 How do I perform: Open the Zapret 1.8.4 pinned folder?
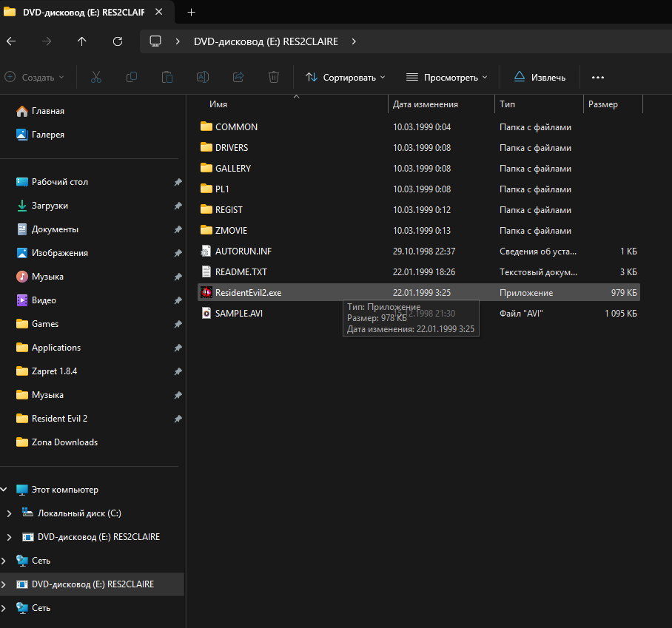[x=47, y=371]
